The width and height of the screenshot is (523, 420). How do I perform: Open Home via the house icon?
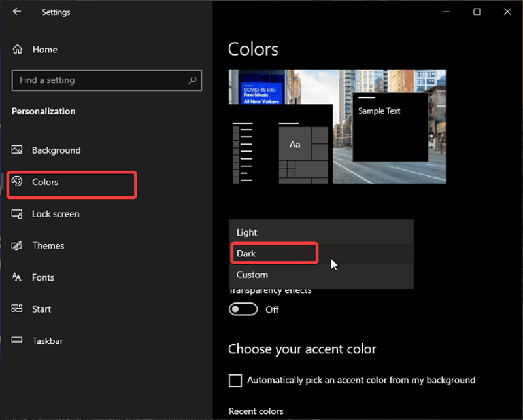[18, 50]
